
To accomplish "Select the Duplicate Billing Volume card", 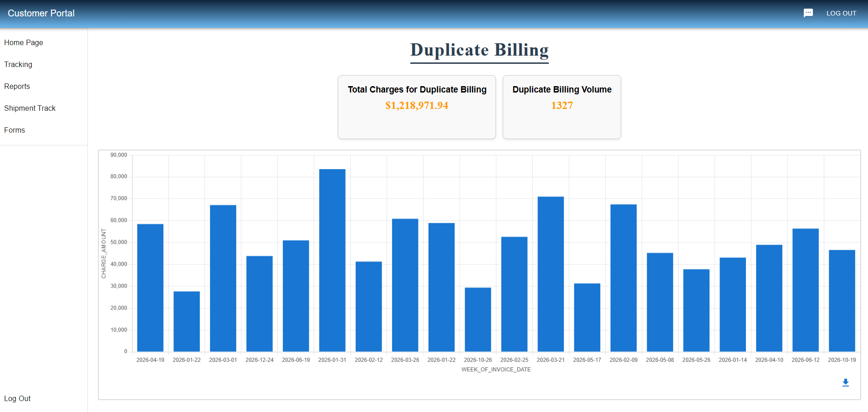I will [562, 107].
